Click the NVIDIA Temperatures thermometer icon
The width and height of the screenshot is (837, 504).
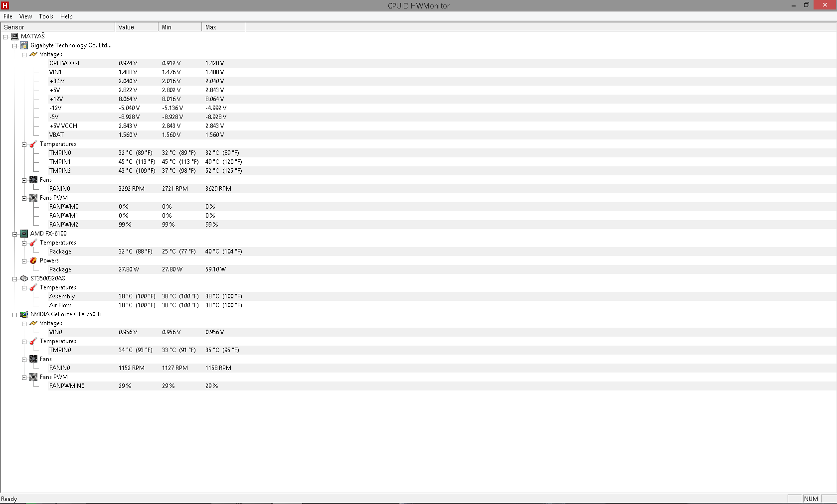[33, 341]
